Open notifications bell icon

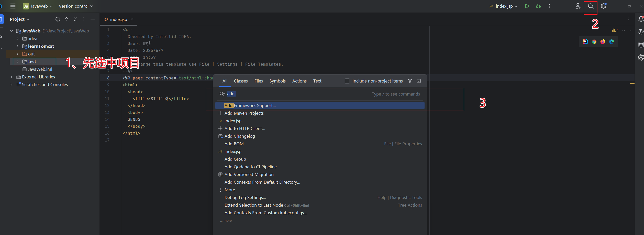coord(641,19)
